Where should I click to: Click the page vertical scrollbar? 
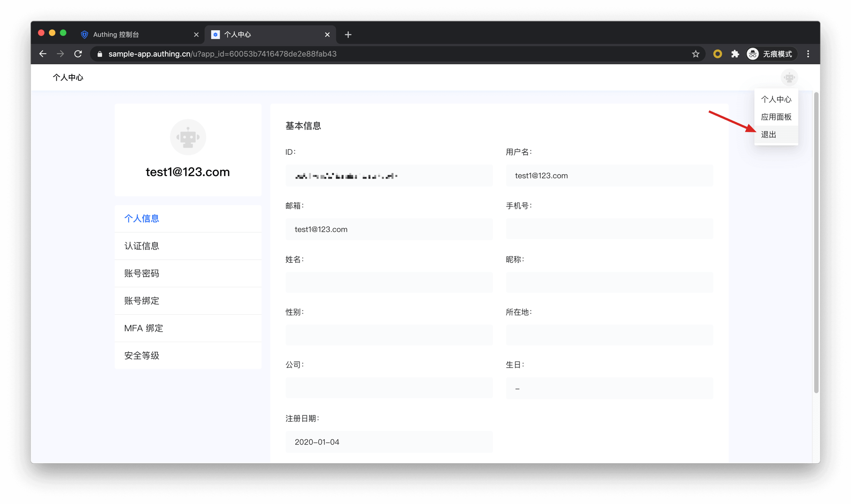(816, 242)
